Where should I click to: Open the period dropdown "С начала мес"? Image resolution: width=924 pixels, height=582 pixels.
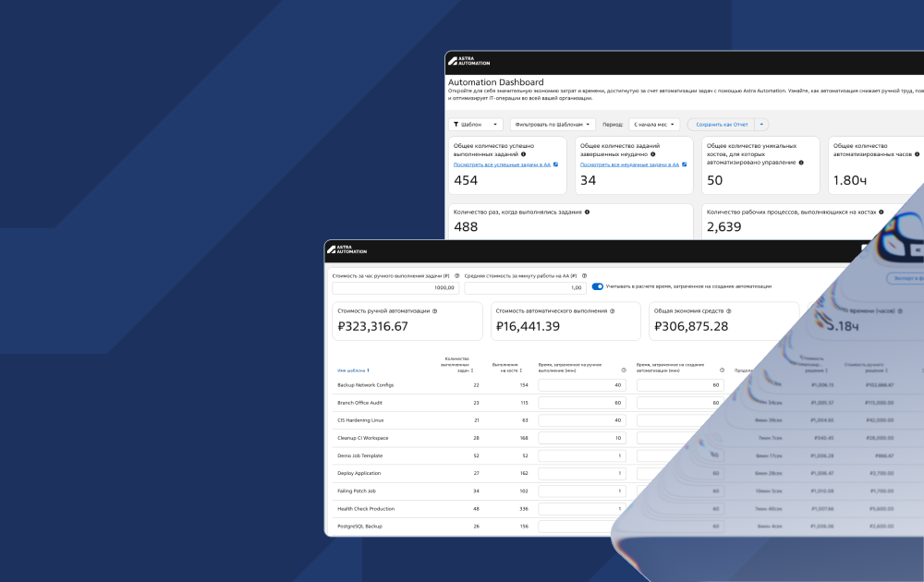654,125
